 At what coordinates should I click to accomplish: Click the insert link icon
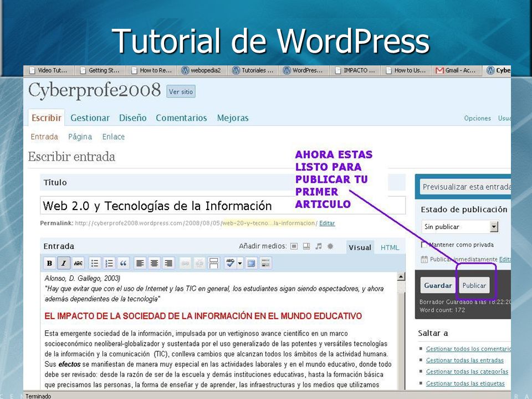185,263
